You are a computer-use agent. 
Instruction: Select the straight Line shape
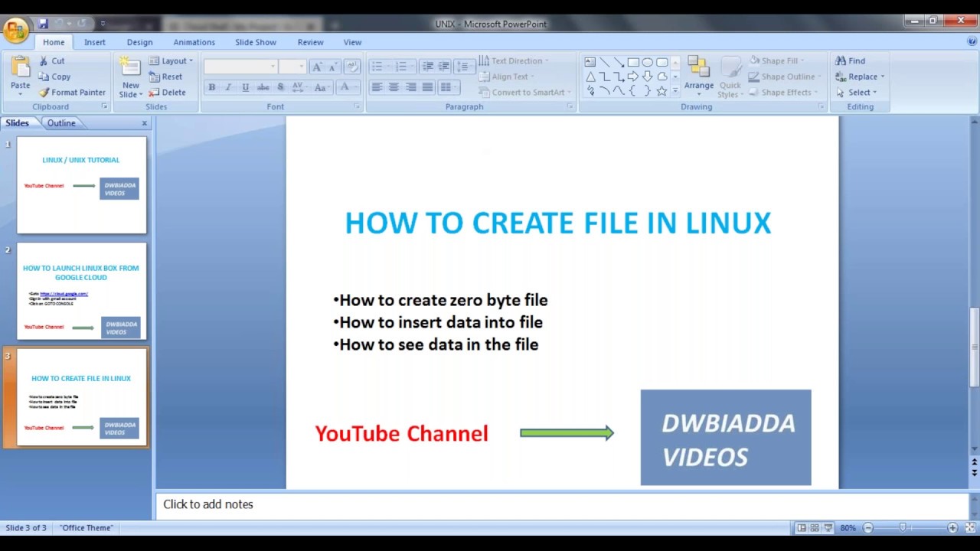click(x=604, y=62)
